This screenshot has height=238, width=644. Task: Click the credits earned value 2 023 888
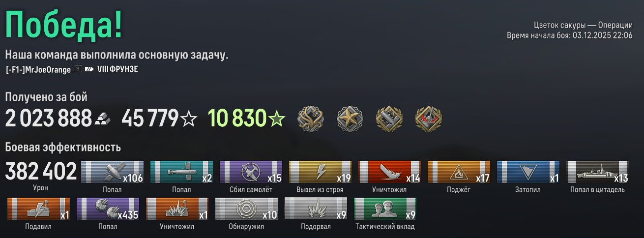49,119
